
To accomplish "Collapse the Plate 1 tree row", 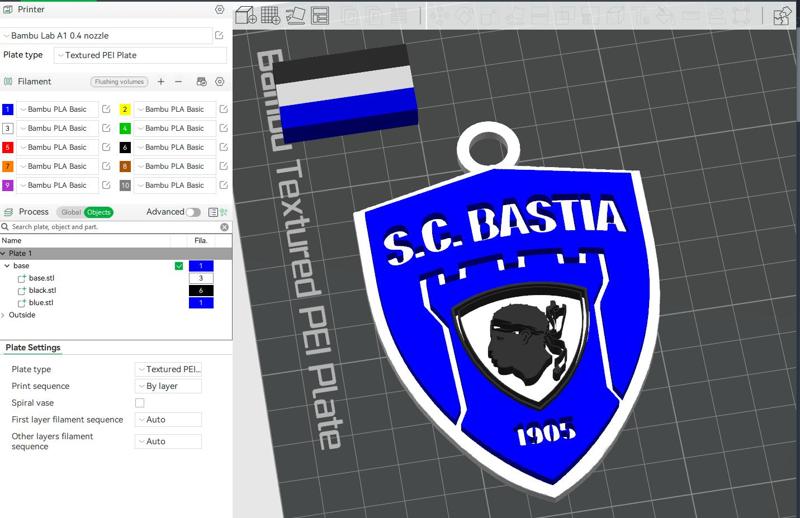I will pyautogui.click(x=3, y=253).
